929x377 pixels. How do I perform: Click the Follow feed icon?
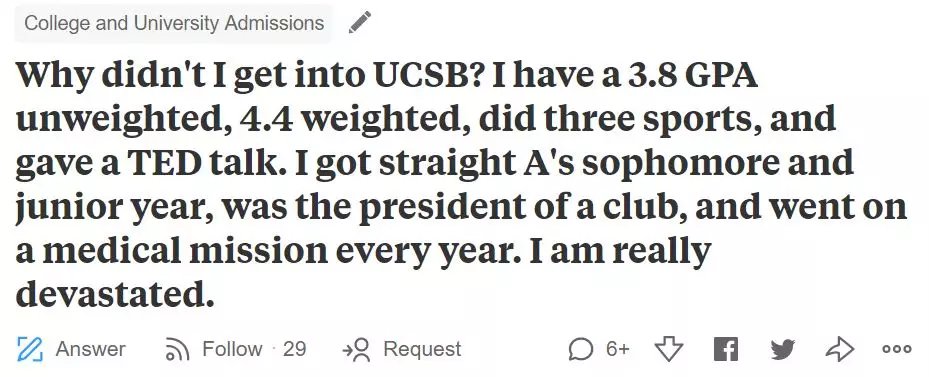[177, 349]
